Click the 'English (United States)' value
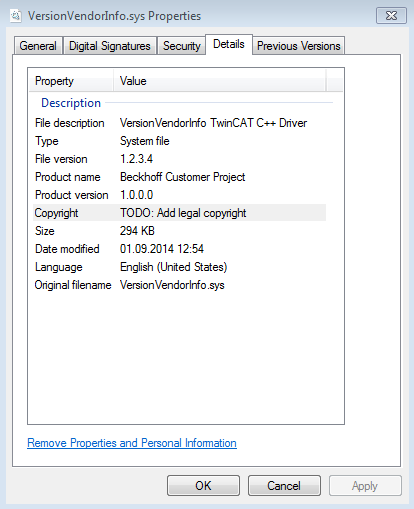 pos(173,267)
